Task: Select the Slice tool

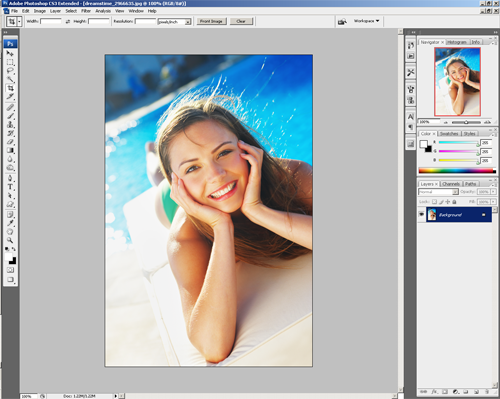Action: click(x=10, y=97)
